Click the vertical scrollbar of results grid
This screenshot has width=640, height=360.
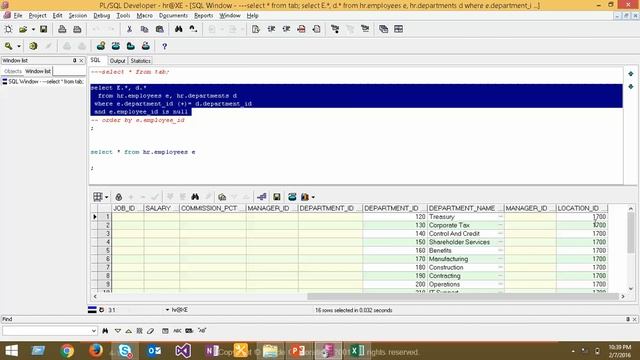point(631,233)
